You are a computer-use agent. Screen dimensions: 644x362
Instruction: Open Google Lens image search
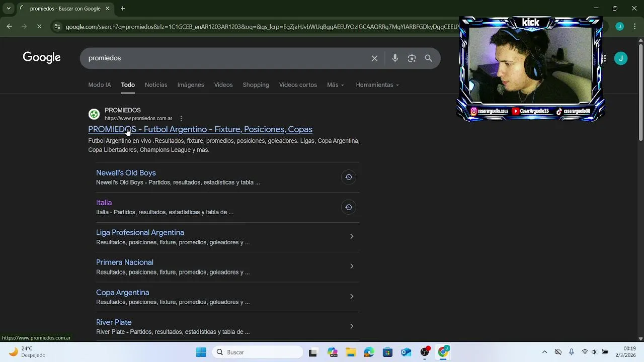point(412,58)
